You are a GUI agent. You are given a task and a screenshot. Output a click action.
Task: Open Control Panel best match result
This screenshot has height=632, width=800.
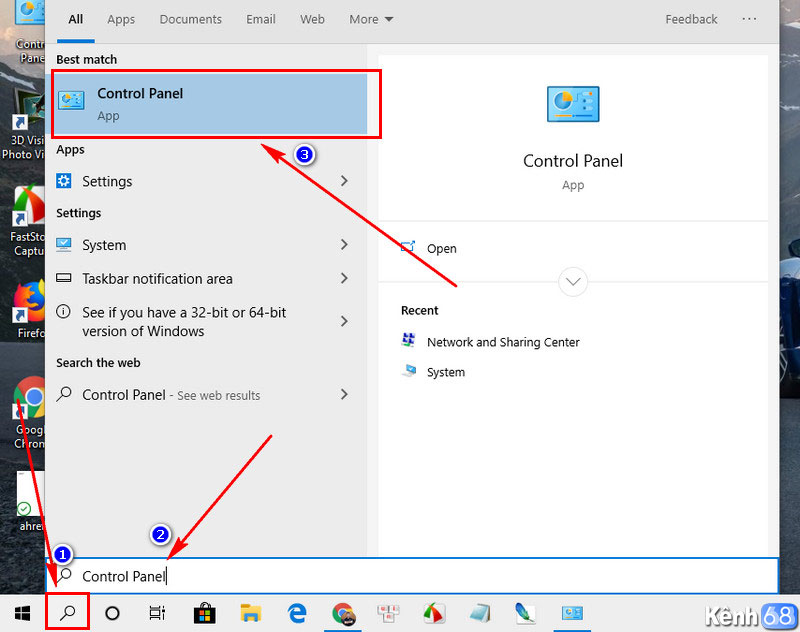[210, 103]
